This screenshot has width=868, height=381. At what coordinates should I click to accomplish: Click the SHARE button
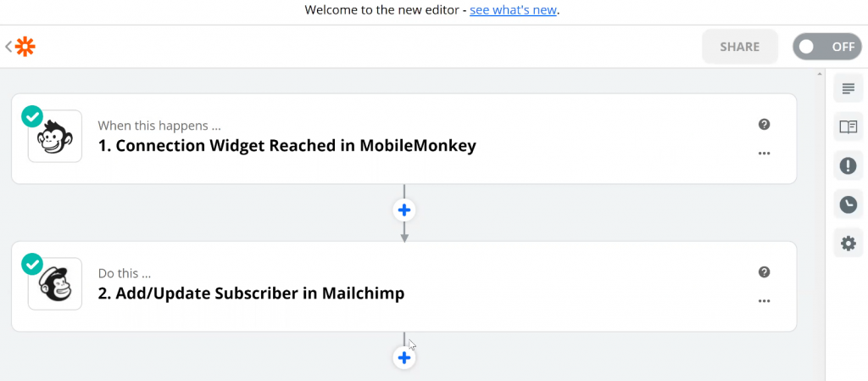point(739,47)
